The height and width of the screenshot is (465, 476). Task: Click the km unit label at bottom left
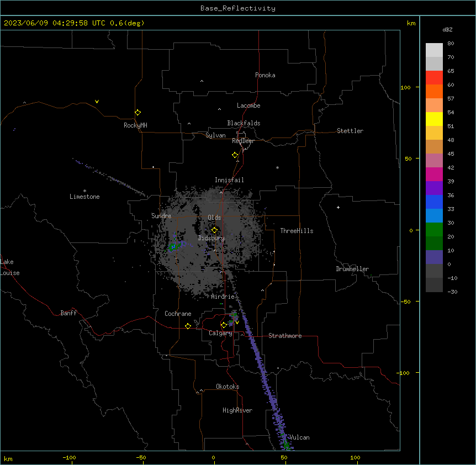tap(8, 458)
